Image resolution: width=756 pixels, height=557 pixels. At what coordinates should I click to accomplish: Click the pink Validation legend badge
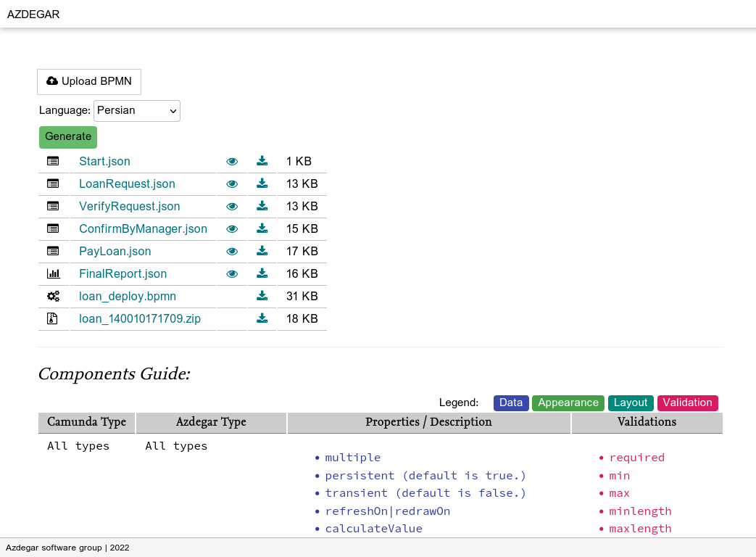pyautogui.click(x=688, y=403)
